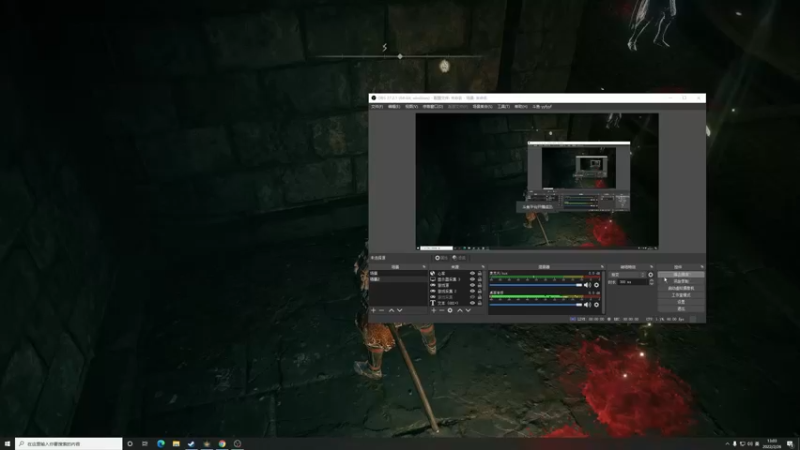Move the scene up in the Scenes panel
The width and height of the screenshot is (800, 450).
[391, 310]
